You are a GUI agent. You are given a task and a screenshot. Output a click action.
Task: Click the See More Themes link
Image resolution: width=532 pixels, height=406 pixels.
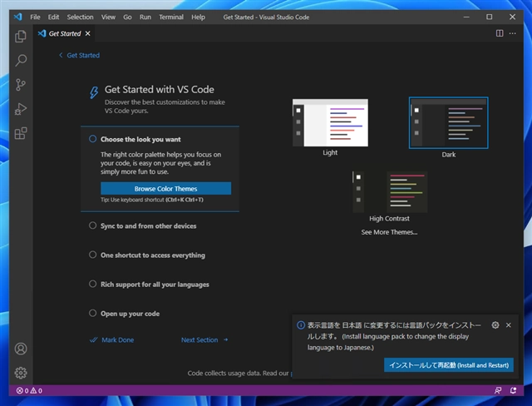389,232
